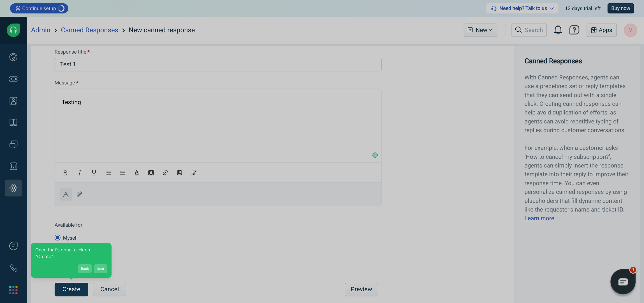This screenshot has width=644, height=303.
Task: Expand the New dropdown menu
Action: pos(480,30)
